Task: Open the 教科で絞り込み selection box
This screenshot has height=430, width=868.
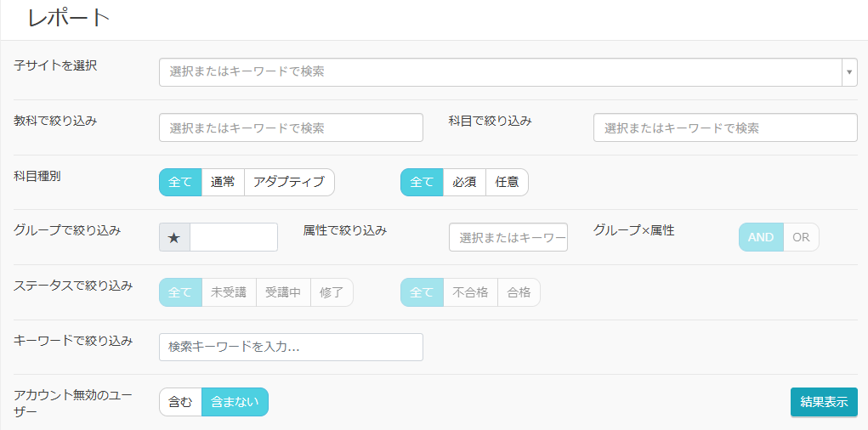Action: [x=291, y=128]
